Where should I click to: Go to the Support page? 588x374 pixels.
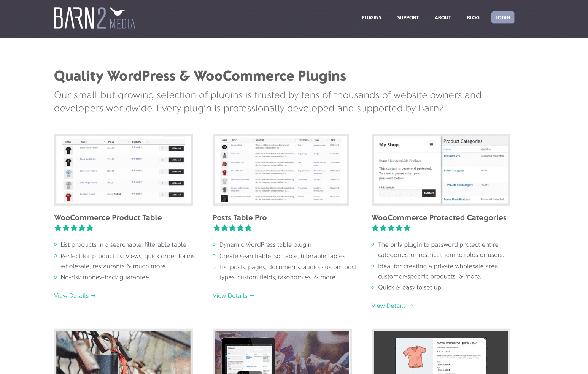coord(408,17)
